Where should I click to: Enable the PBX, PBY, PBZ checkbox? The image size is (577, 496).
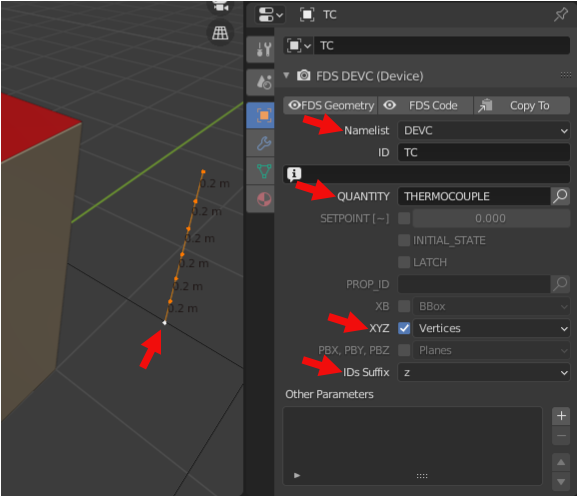[x=404, y=350]
